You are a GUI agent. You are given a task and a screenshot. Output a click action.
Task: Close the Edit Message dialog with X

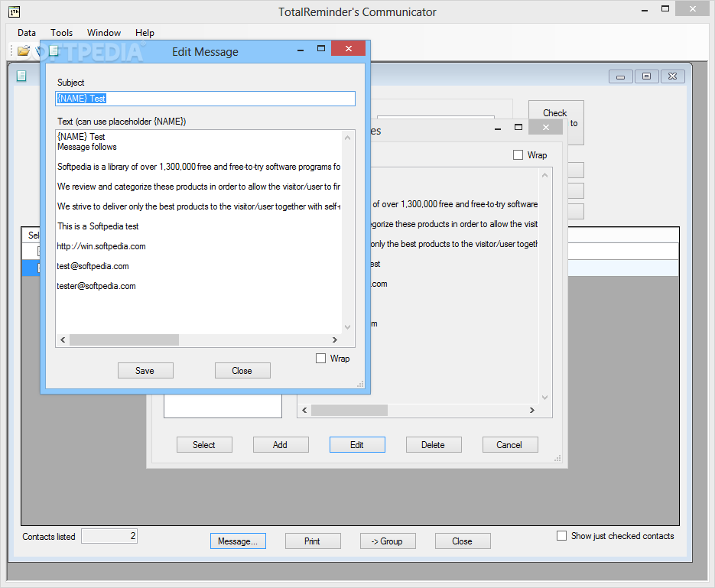pyautogui.click(x=349, y=48)
